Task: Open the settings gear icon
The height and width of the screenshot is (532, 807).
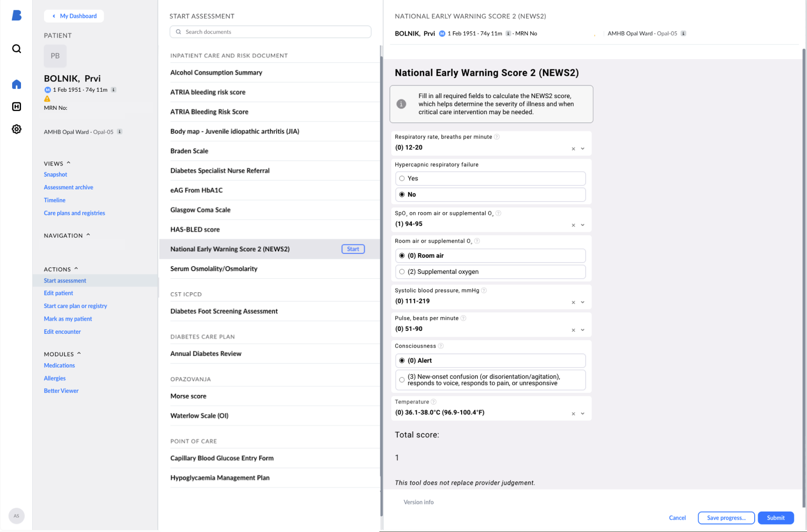Action: 16,129
